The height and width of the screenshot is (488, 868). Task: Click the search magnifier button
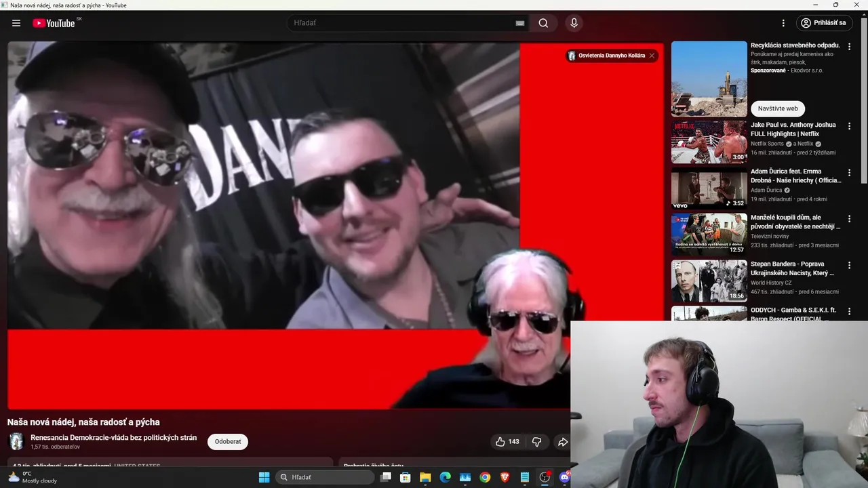point(543,23)
